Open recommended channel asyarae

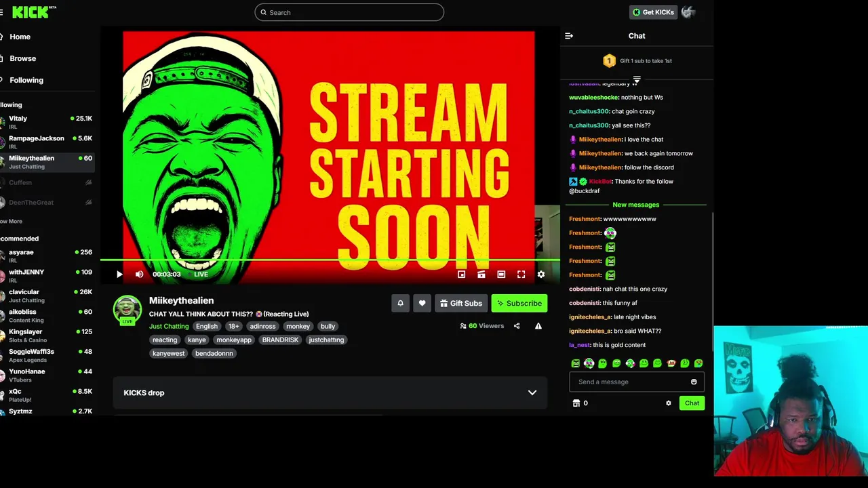coord(47,256)
